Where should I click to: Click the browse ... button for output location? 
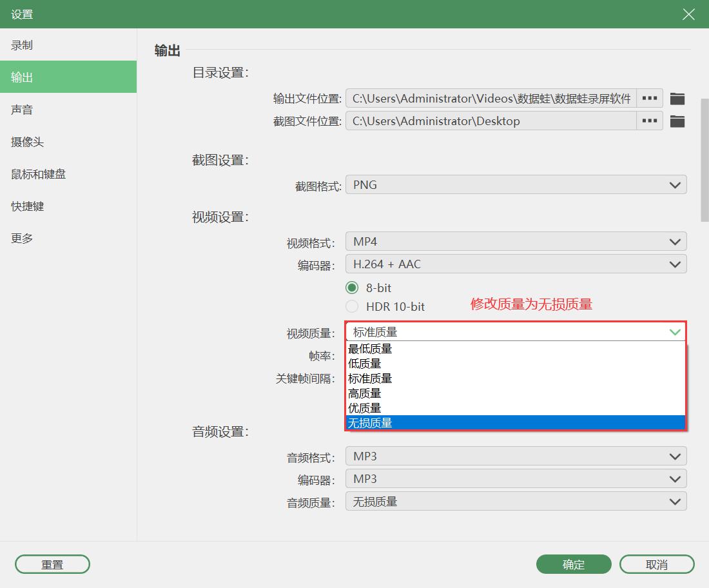(649, 98)
